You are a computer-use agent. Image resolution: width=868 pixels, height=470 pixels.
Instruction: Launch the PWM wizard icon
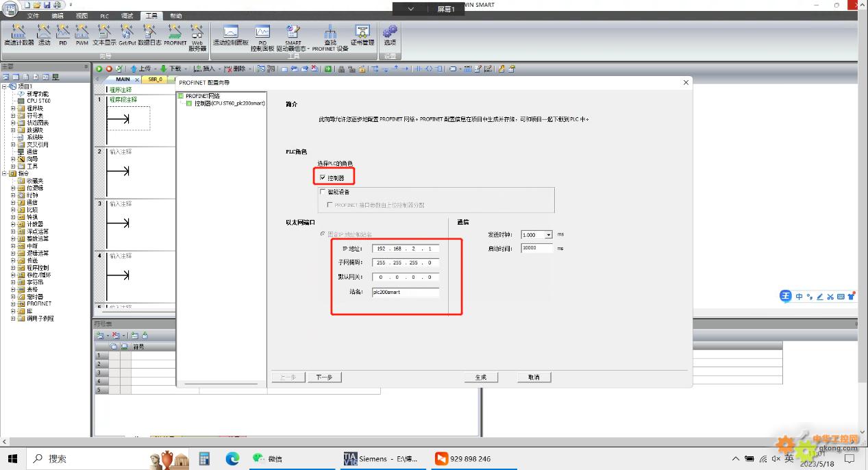coord(82,34)
